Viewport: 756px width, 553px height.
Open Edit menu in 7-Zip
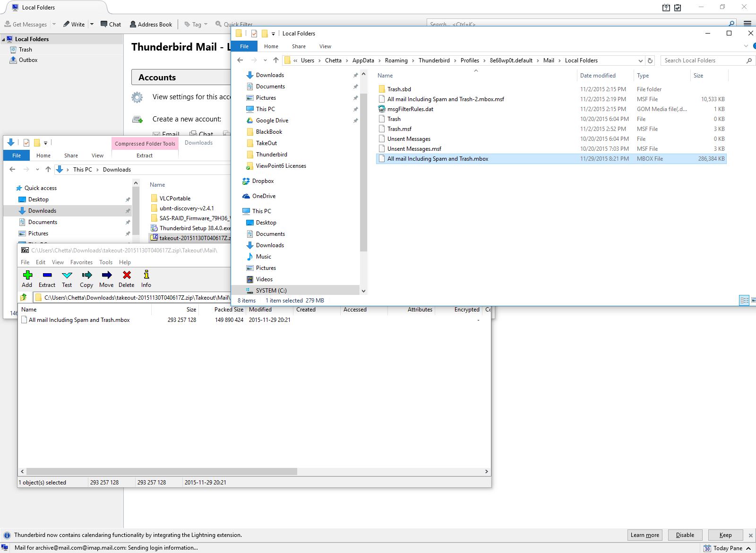(41, 262)
